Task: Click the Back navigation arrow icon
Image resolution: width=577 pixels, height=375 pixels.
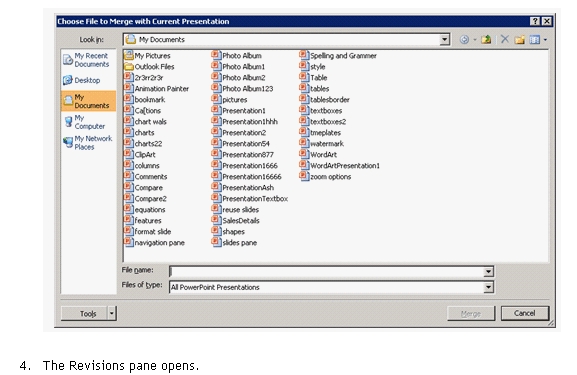Action: tap(464, 39)
